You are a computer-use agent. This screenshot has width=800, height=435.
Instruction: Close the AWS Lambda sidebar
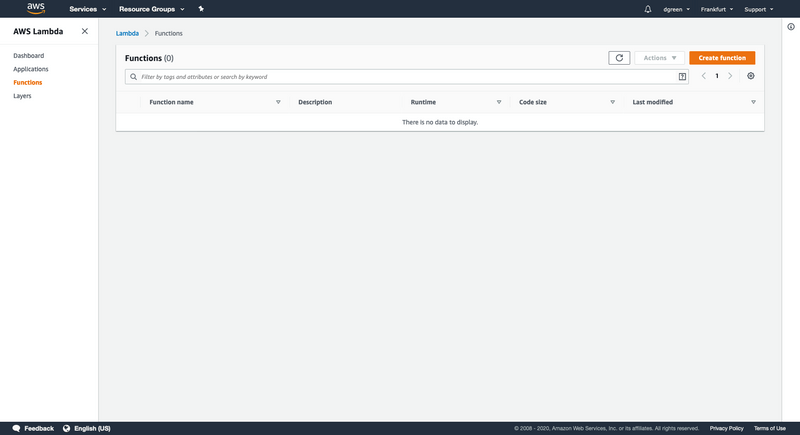[85, 31]
